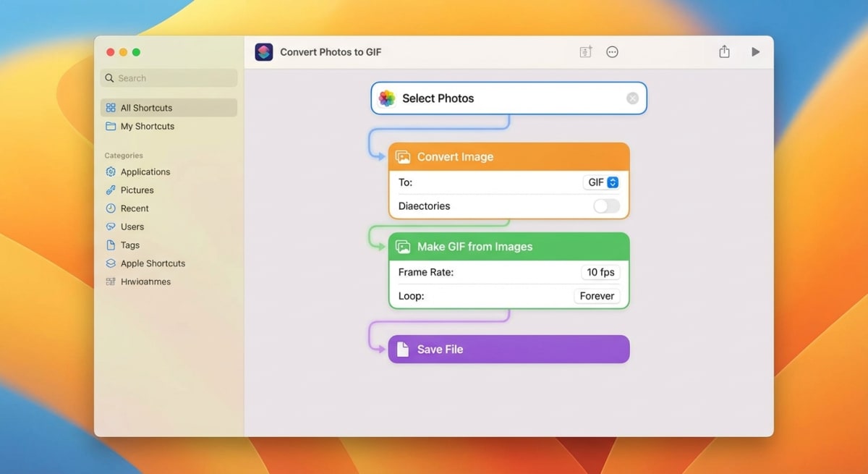Click the Recent category icon
The height and width of the screenshot is (474, 868).
tap(111, 208)
